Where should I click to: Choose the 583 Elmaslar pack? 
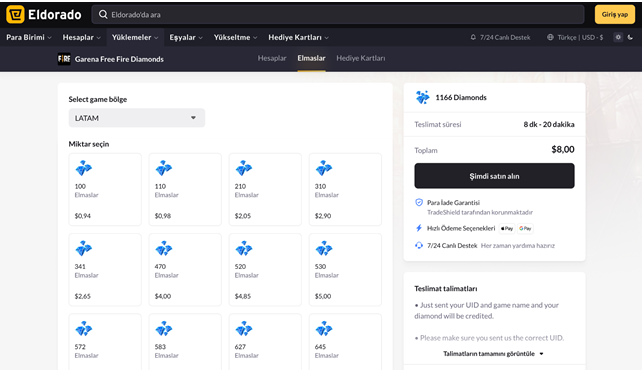185,342
